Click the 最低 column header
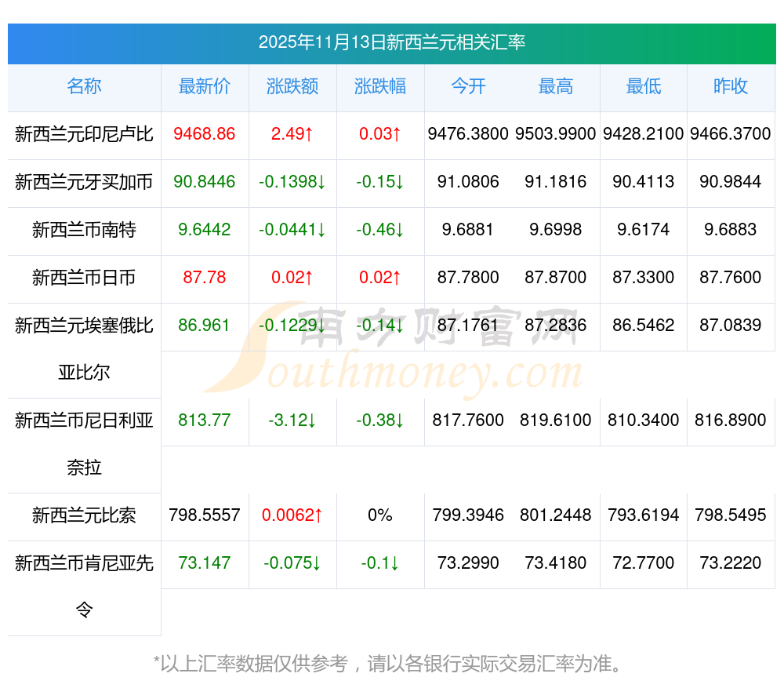 (x=644, y=86)
